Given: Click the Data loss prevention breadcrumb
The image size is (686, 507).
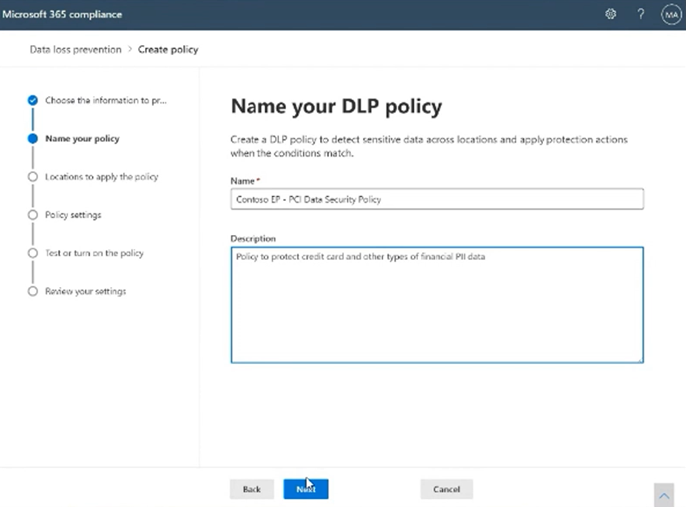Looking at the screenshot, I should 75,49.
